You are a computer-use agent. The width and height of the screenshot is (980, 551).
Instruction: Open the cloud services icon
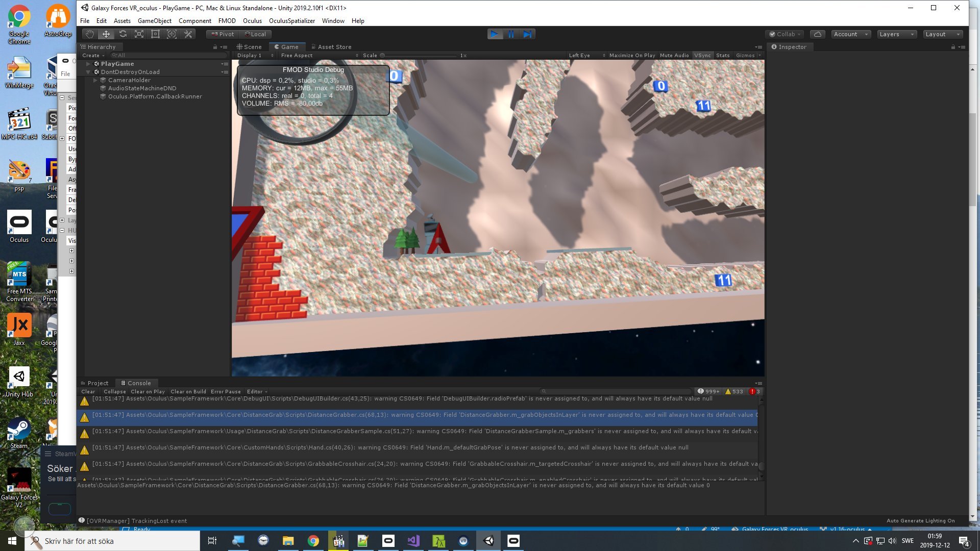[817, 34]
